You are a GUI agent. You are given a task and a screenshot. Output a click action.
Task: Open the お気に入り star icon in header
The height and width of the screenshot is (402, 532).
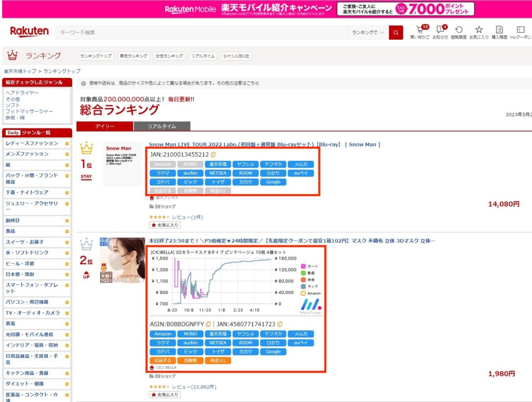[x=478, y=30]
